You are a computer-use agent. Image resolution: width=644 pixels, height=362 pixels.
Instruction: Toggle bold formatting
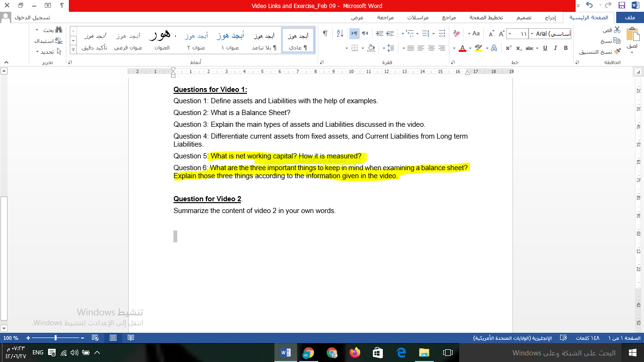click(x=565, y=49)
